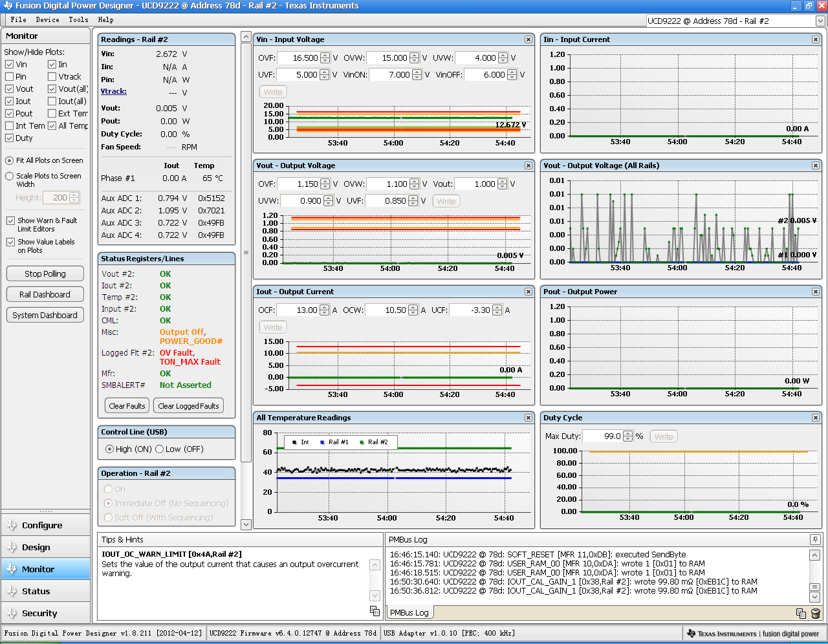Enable the Int Temp plot checkbox
Image resolution: width=828 pixels, height=644 pixels.
coord(9,126)
